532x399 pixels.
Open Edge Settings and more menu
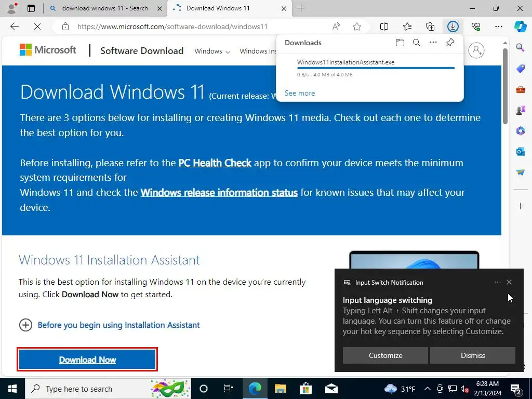[x=498, y=26]
